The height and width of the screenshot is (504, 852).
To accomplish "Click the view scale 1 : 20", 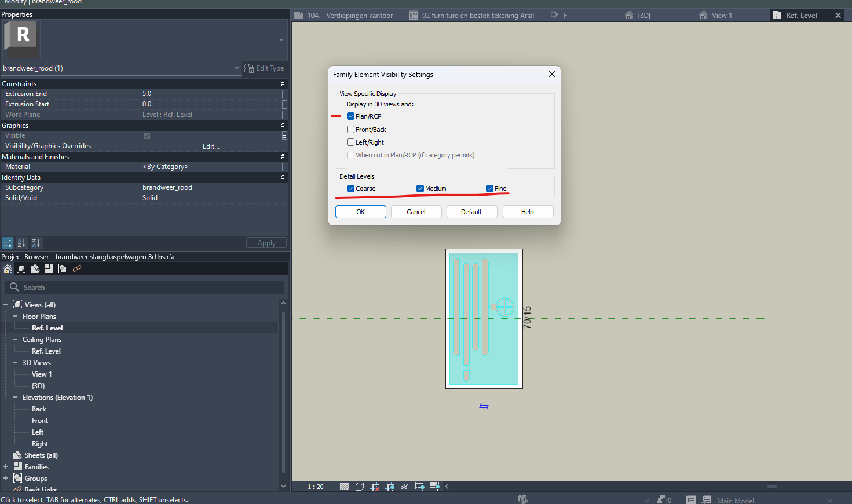I will tap(316, 487).
